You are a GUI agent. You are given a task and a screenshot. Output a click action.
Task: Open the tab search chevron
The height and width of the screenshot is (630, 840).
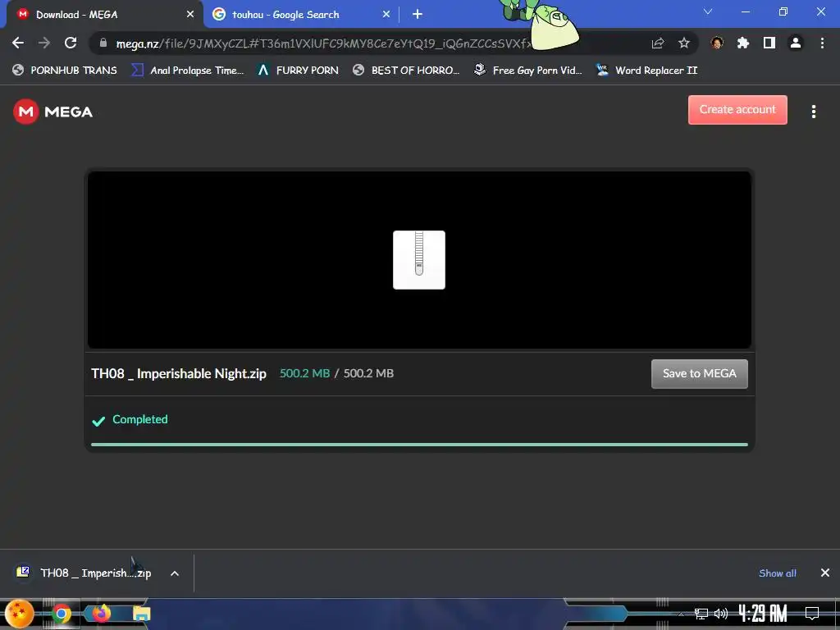click(708, 11)
